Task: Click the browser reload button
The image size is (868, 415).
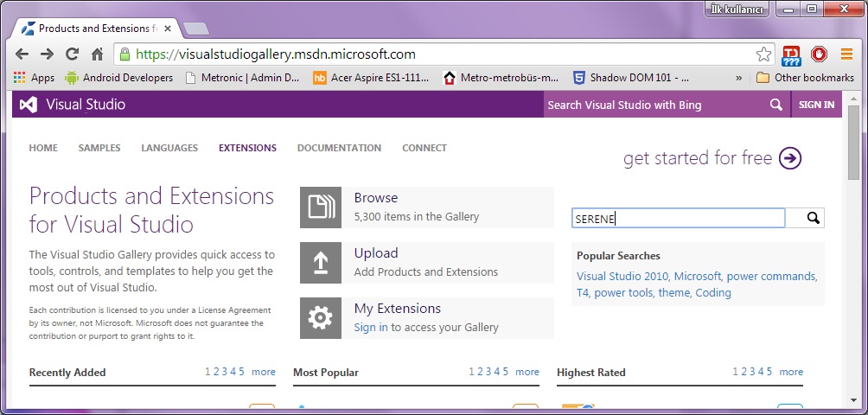Action: pos(72,54)
